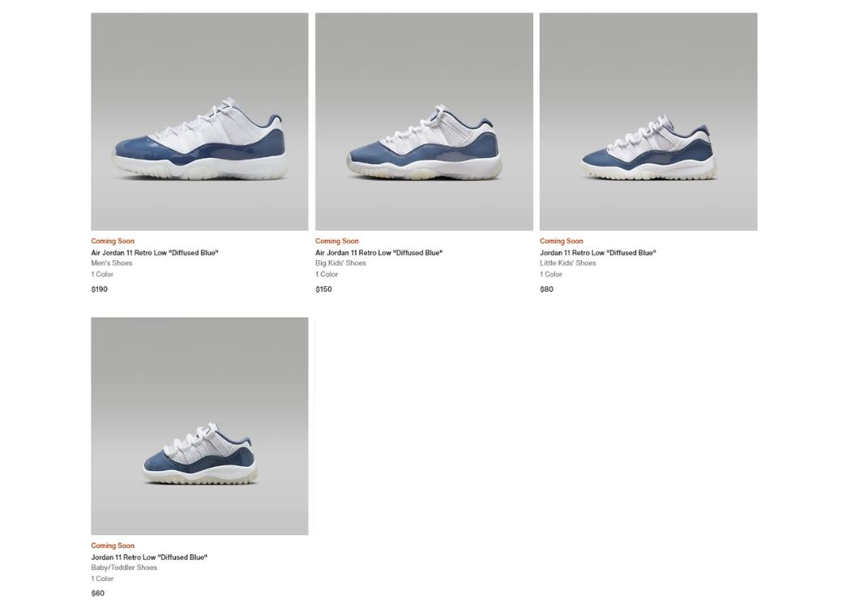Select the Little Kids' Shoes subtitle text
Screen dimensions: 867x616
click(x=568, y=263)
